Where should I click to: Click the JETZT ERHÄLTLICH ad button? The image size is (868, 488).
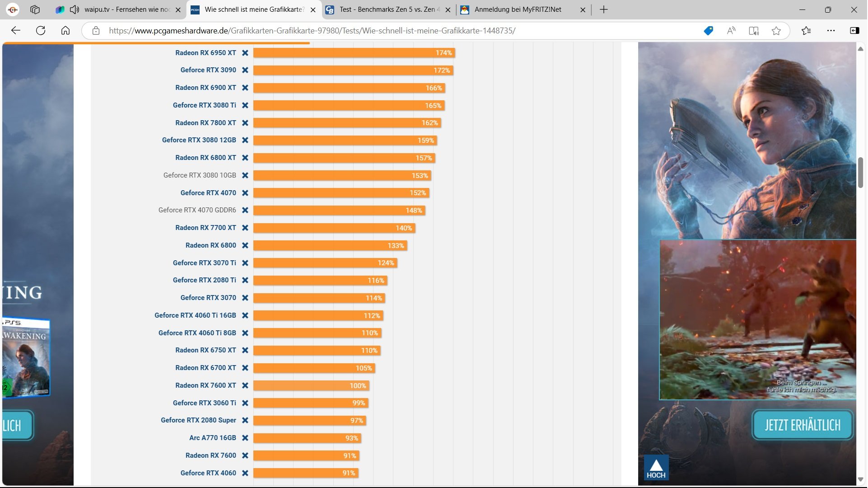[802, 425]
